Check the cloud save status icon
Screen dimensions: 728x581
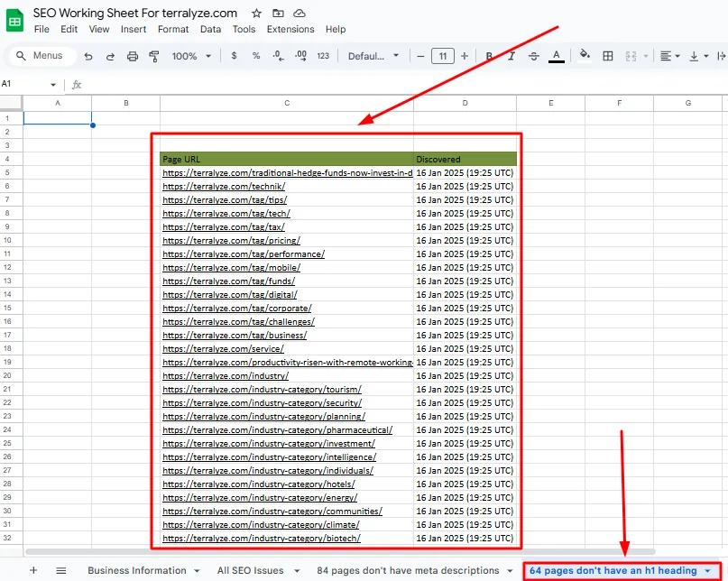(x=299, y=14)
